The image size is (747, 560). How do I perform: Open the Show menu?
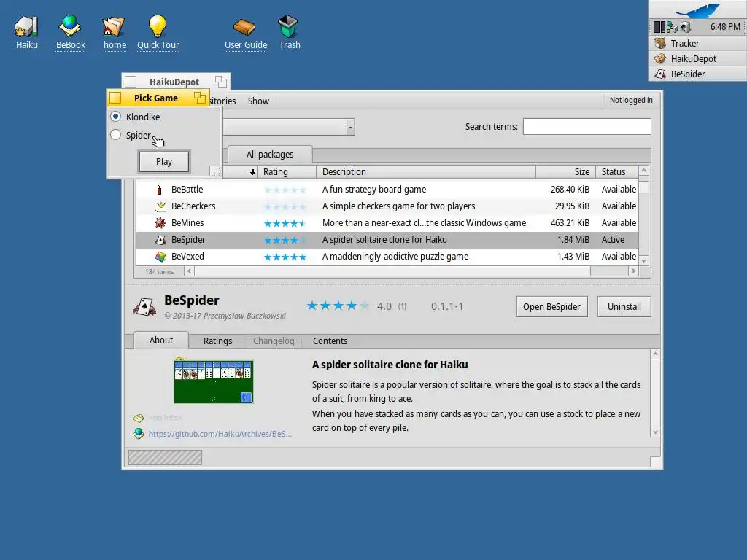pyautogui.click(x=258, y=101)
